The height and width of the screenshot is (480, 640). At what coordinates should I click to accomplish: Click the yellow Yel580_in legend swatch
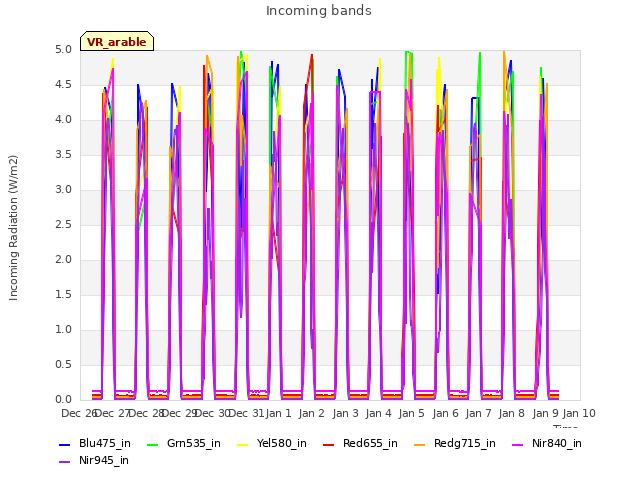point(242,444)
